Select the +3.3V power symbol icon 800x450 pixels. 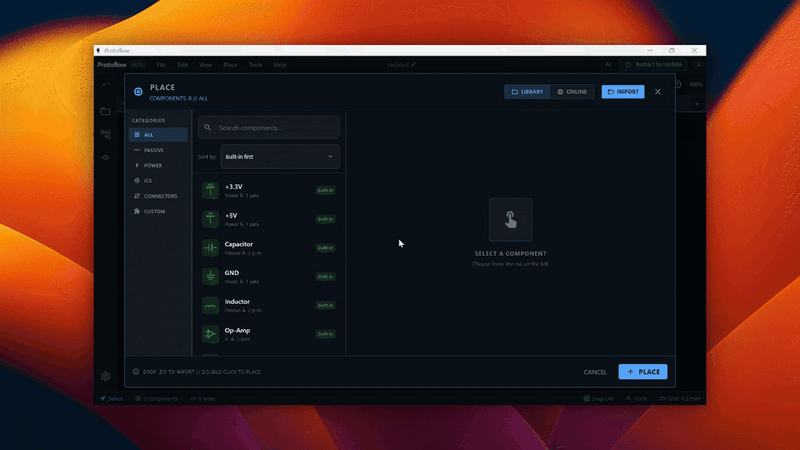point(210,190)
